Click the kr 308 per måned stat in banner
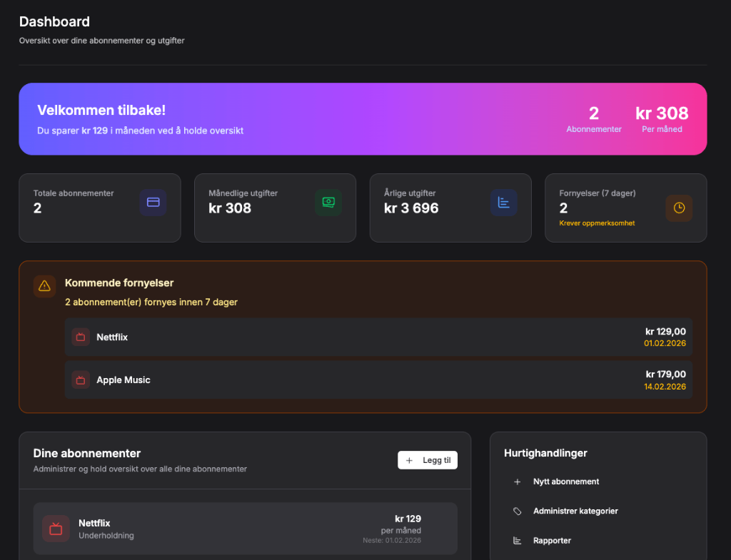731x560 pixels. (x=662, y=118)
